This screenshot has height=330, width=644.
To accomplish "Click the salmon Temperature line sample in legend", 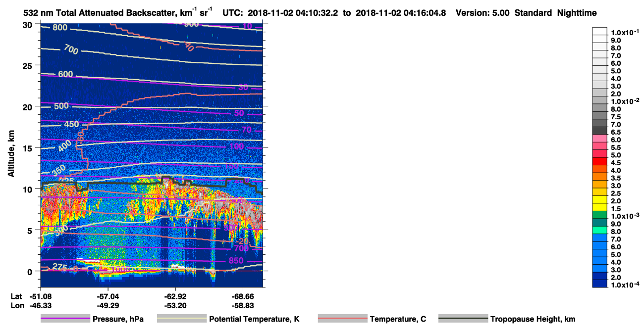I will [x=342, y=319].
